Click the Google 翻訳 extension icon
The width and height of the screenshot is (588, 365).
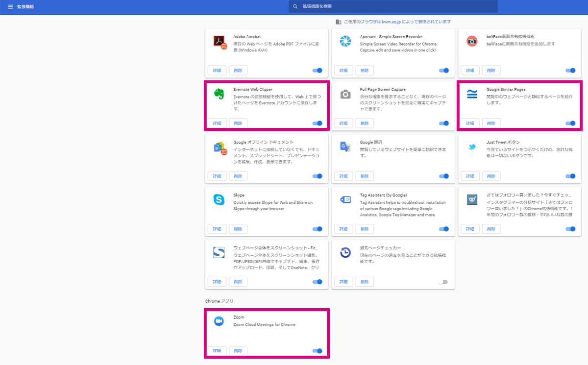pos(346,146)
